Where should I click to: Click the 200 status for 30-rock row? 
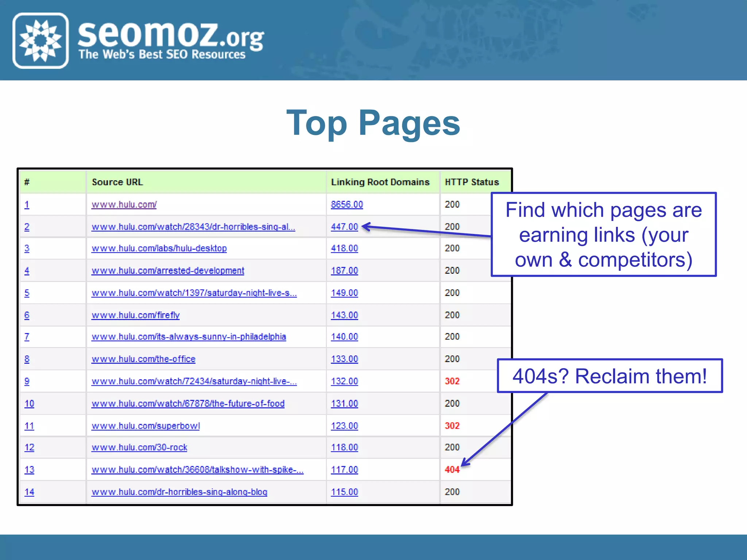pos(452,447)
